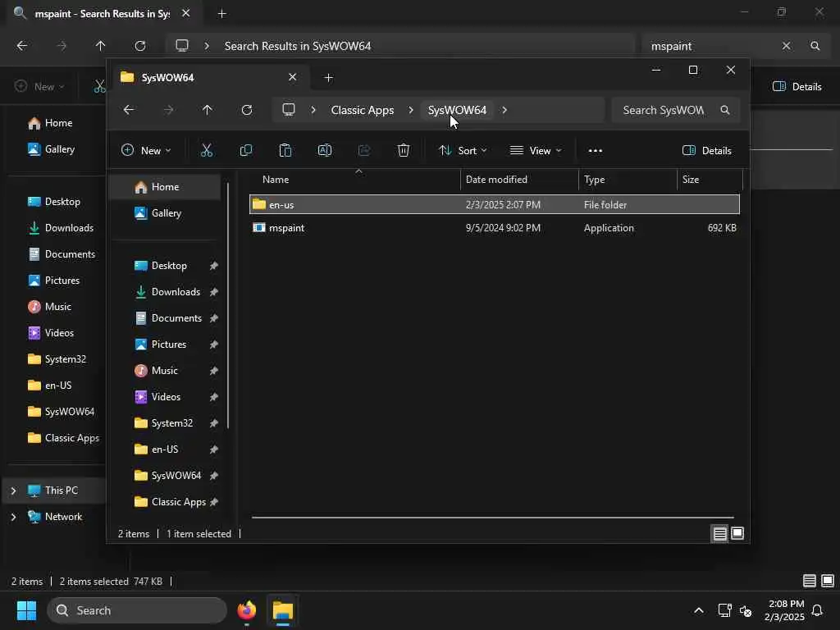Image resolution: width=840 pixels, height=630 pixels.
Task: Select mspaint Search Results tab in background window
Action: [102, 13]
